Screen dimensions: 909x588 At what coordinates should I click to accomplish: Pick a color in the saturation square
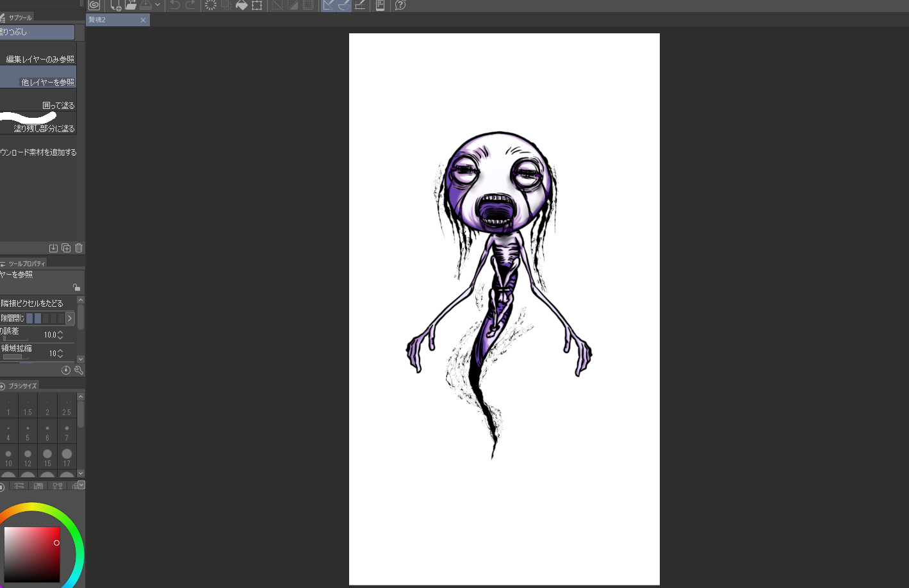(32, 555)
